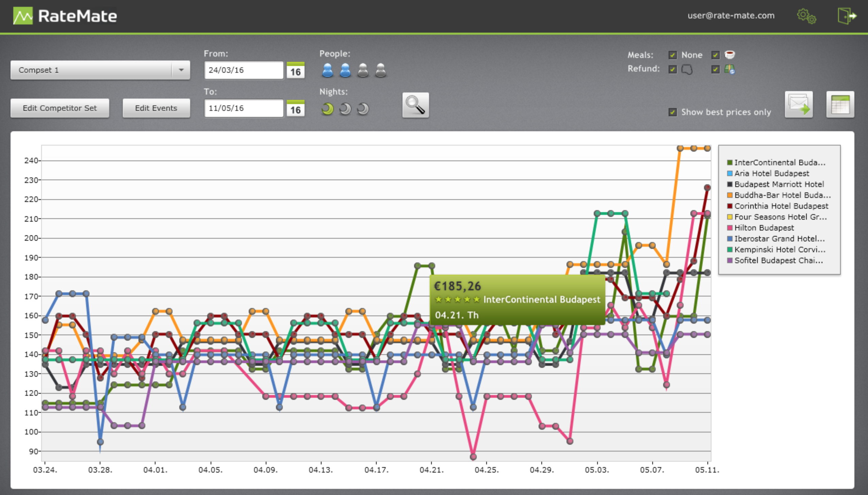Uncheck the 'None' meals checkbox
The image size is (868, 495).
tap(673, 55)
